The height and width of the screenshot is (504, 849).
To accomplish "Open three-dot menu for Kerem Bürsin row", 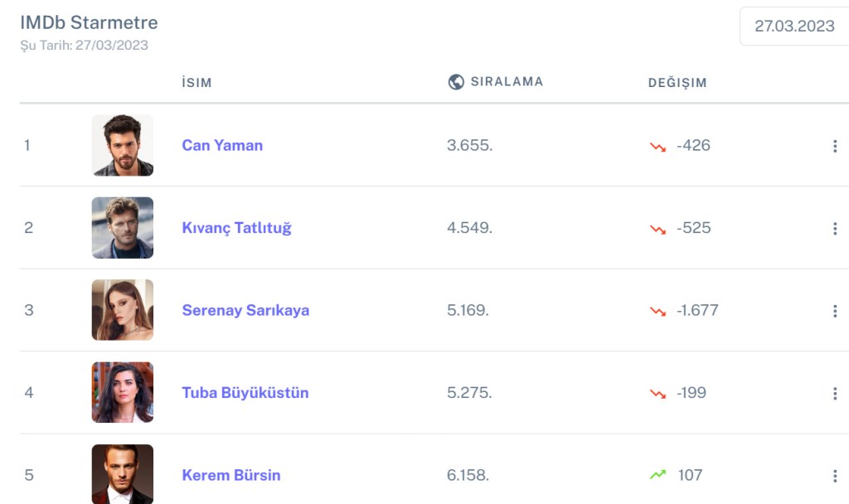I will point(834,476).
